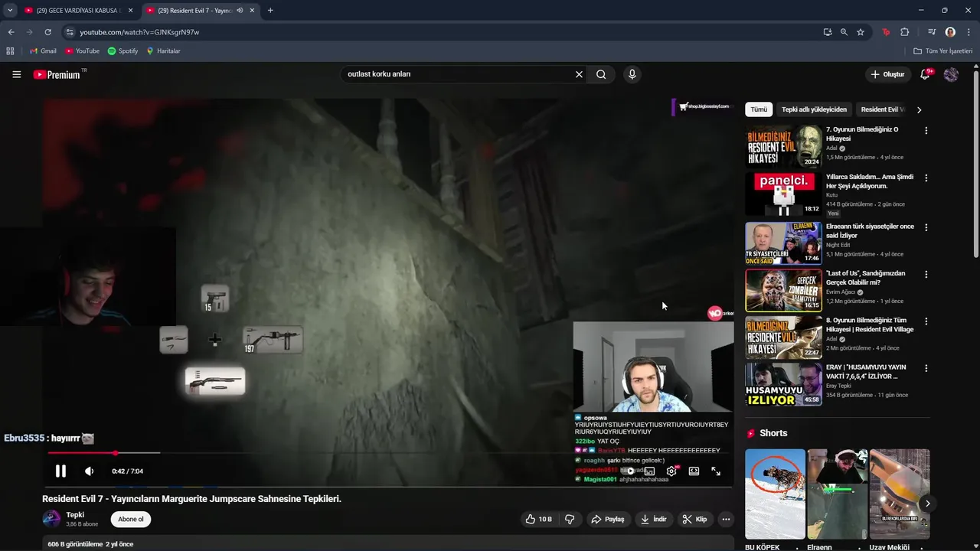The width and height of the screenshot is (980, 551).
Task: Open the tab search dropdown
Action: (x=10, y=11)
